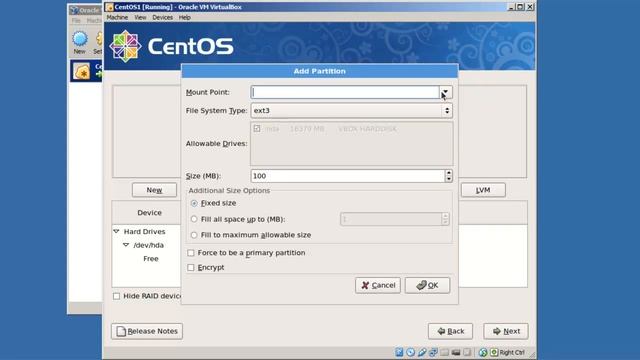Click the optical disc icon in status bar

(x=411, y=352)
